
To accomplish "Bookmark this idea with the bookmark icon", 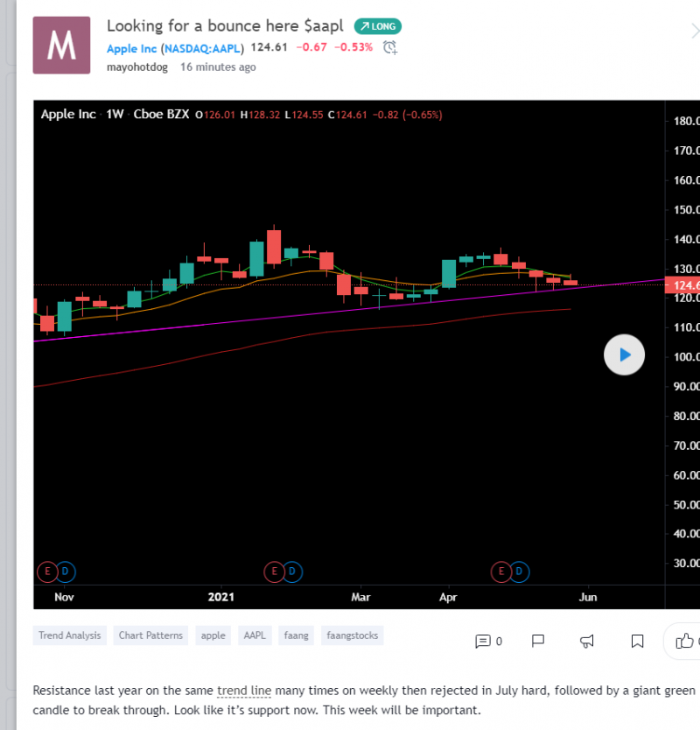I will pyautogui.click(x=639, y=642).
